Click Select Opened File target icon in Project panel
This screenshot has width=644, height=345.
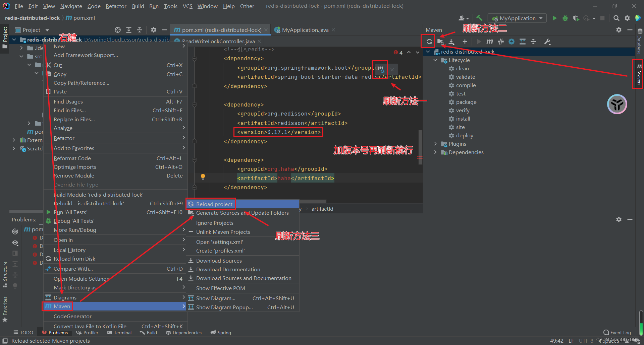pos(118,30)
